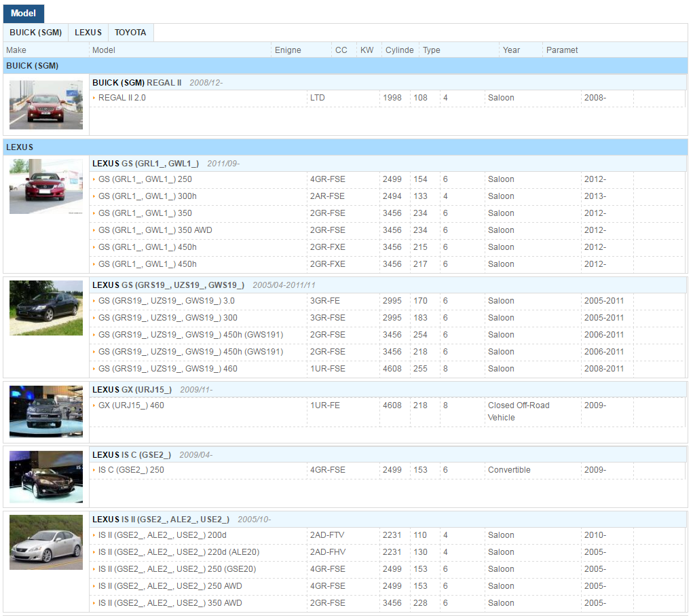Open IS II 250 (GSE20) model link

point(176,568)
